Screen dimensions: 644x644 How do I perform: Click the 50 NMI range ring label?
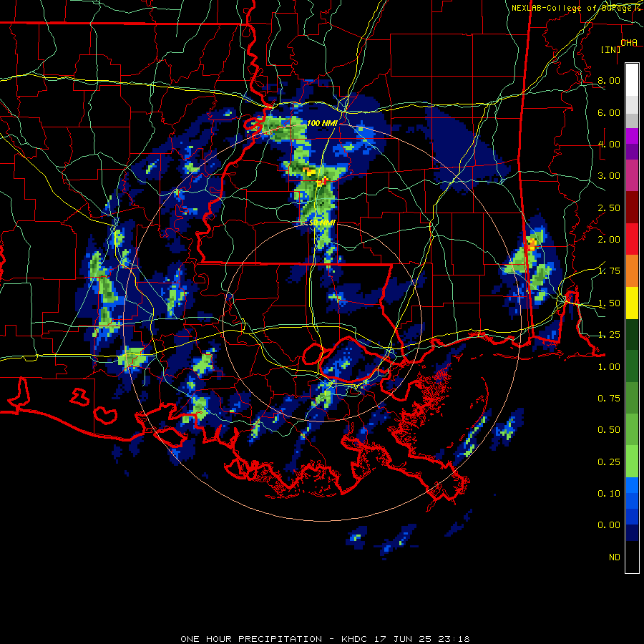(x=322, y=223)
